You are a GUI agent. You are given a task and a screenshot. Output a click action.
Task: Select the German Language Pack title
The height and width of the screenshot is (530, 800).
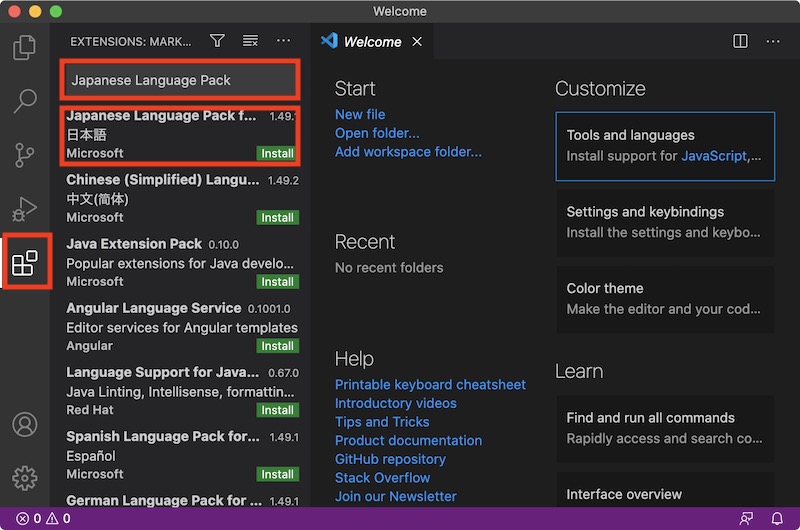coord(164,500)
